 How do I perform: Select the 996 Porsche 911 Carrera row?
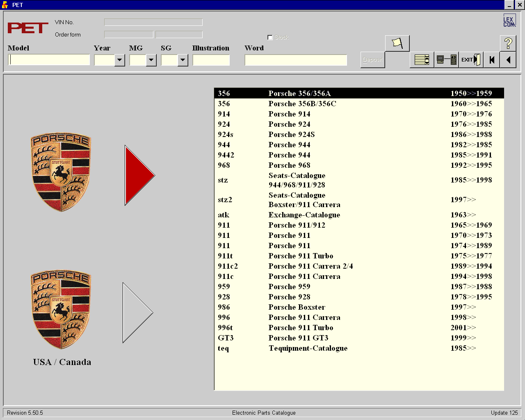tap(359, 317)
